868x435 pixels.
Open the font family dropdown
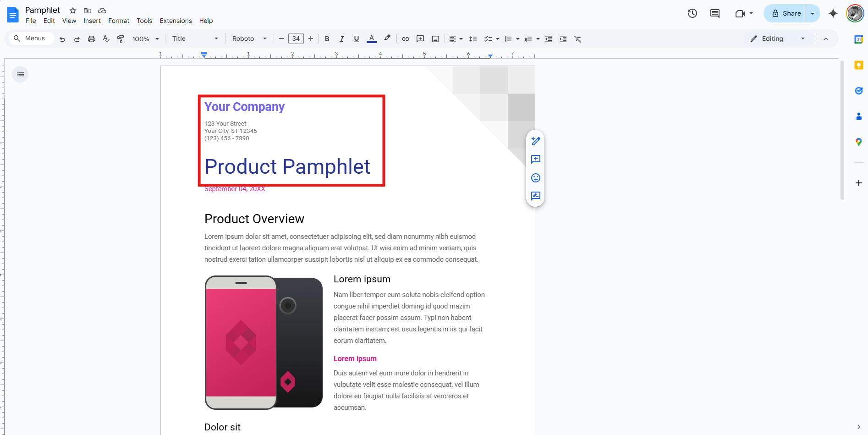(x=249, y=39)
